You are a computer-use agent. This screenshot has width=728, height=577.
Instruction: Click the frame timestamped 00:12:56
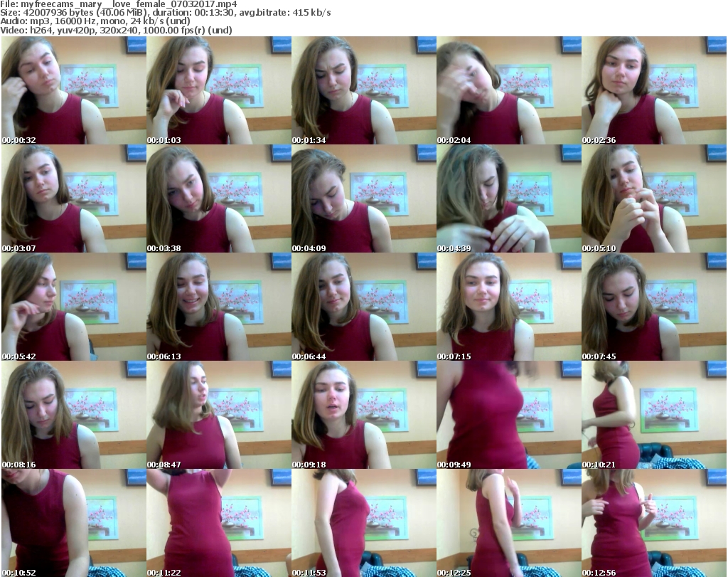[654, 523]
